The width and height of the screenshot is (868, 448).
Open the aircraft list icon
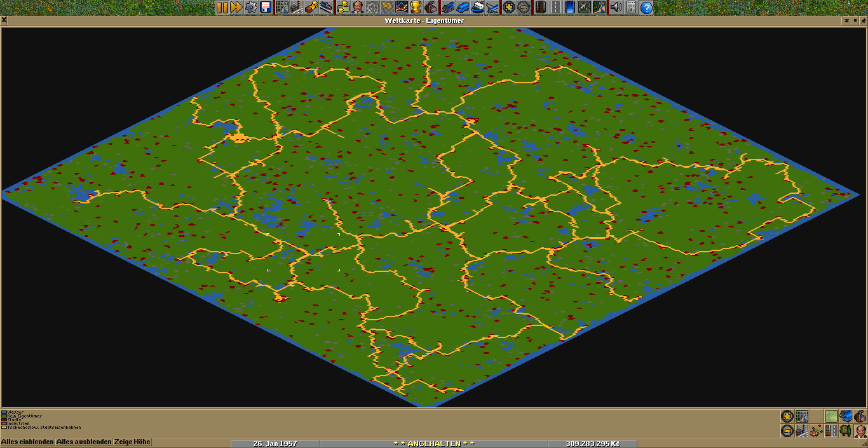[492, 8]
